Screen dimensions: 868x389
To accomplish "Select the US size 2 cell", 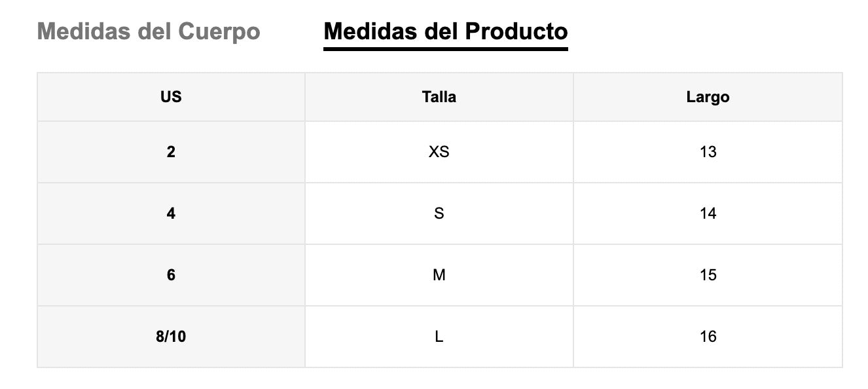I will pyautogui.click(x=171, y=152).
